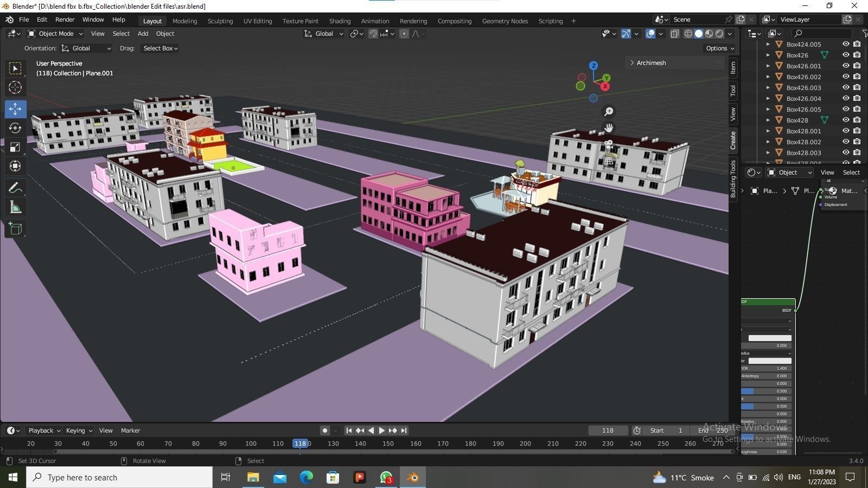The height and width of the screenshot is (488, 868).
Task: Toggle proportional editing
Action: click(404, 34)
